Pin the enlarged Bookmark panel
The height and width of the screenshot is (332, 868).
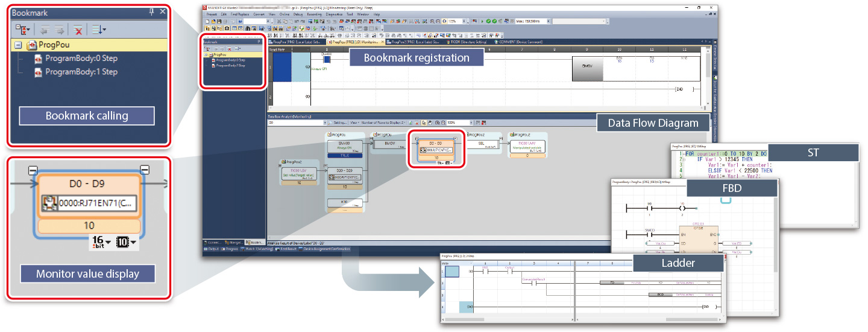click(151, 12)
